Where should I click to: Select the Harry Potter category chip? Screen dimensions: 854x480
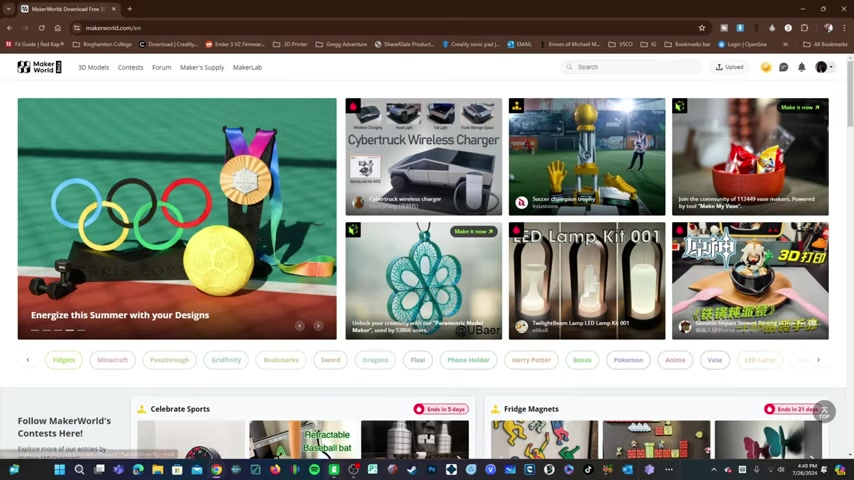[x=531, y=360]
